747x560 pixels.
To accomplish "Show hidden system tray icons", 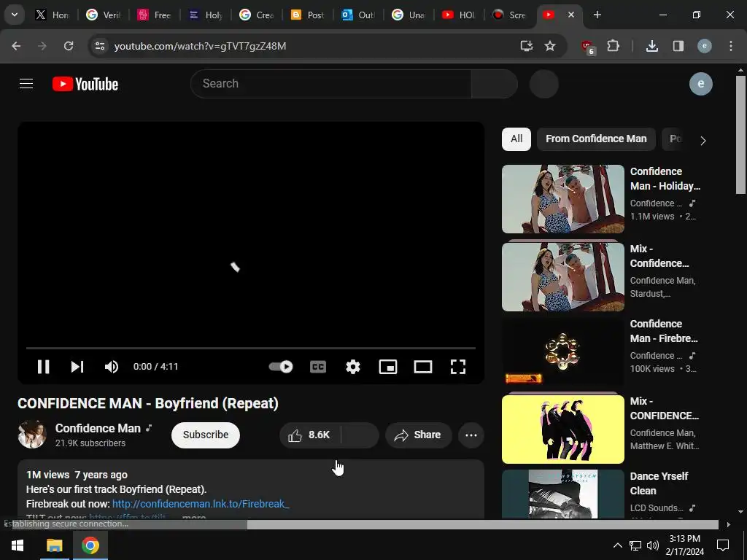I will coord(617,545).
